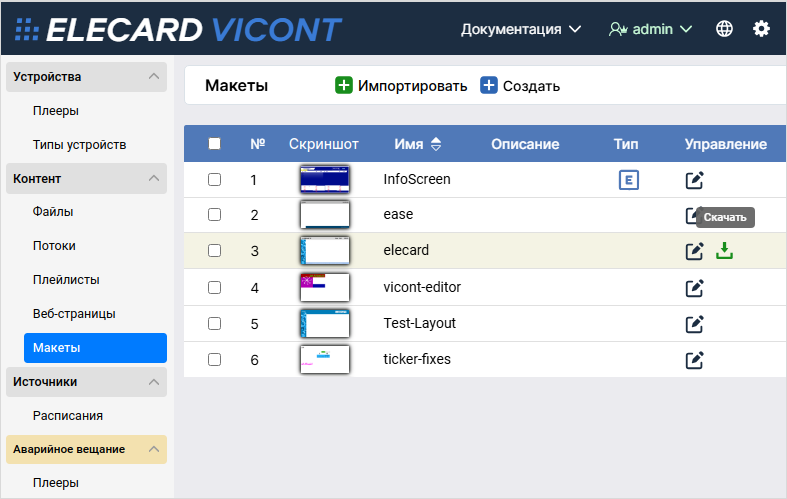Open the settings gear icon
787x499 pixels.
pos(761,29)
